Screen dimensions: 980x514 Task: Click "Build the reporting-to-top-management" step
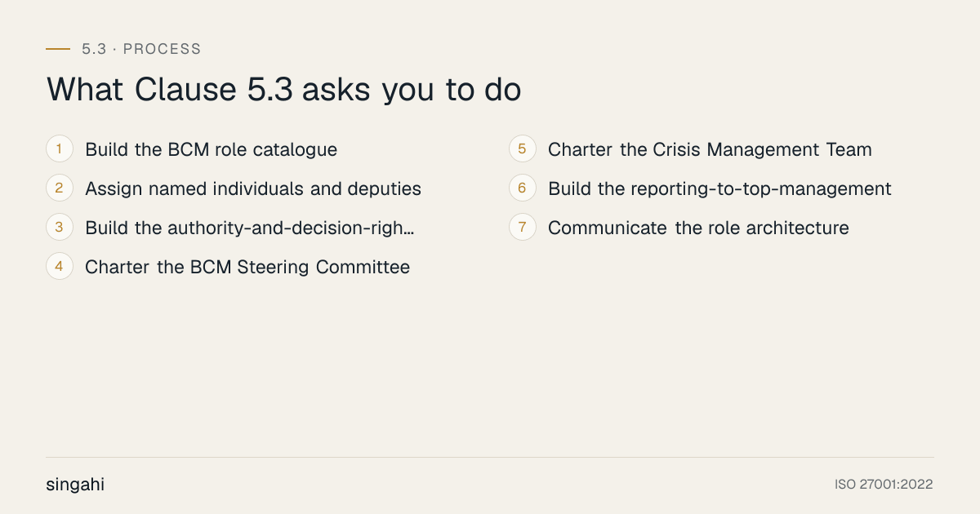(719, 188)
